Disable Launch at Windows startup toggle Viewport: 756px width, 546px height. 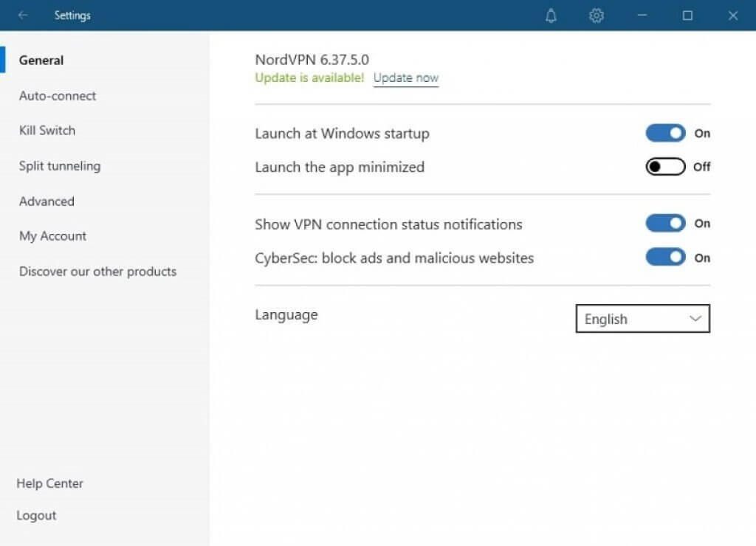(665, 133)
